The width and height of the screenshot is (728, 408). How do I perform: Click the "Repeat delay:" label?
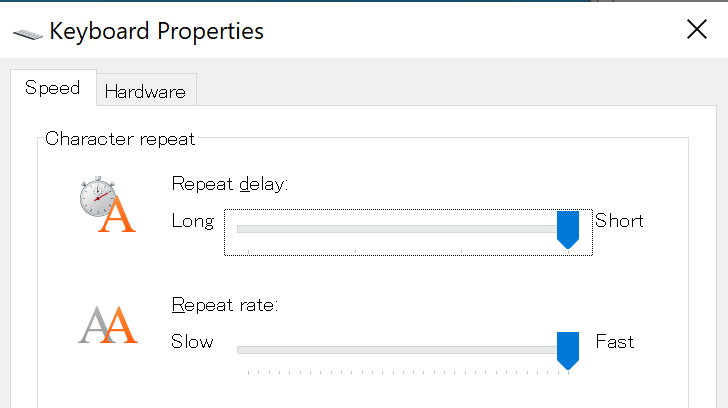230,184
